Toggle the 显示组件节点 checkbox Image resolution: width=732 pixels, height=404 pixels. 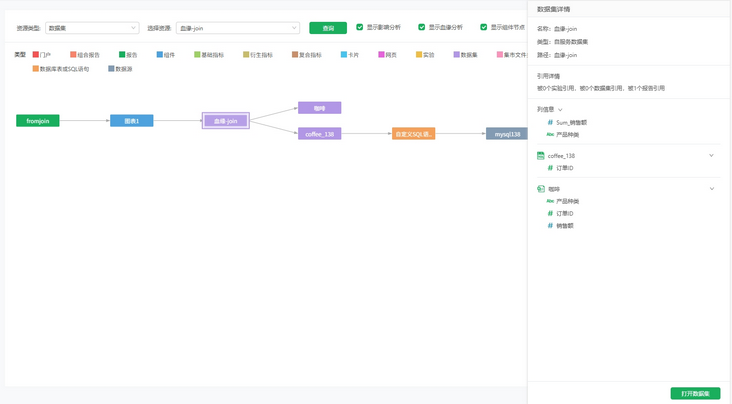[x=484, y=27]
